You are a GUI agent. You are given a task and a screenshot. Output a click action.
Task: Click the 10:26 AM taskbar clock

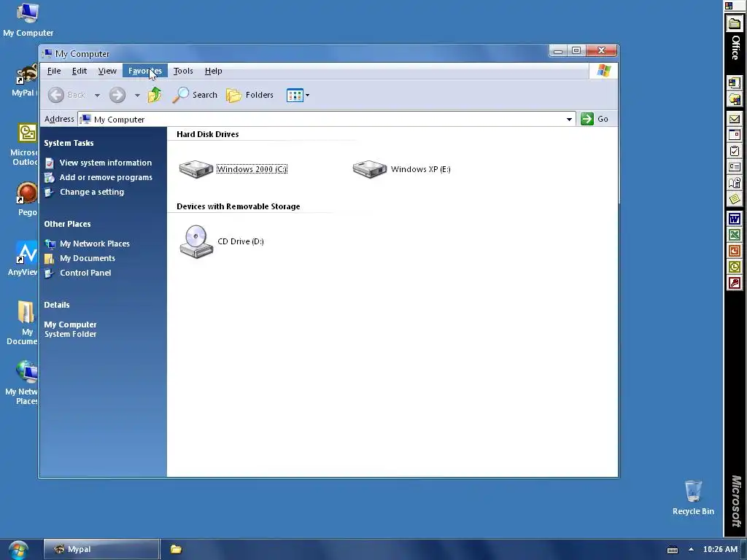[720, 549]
